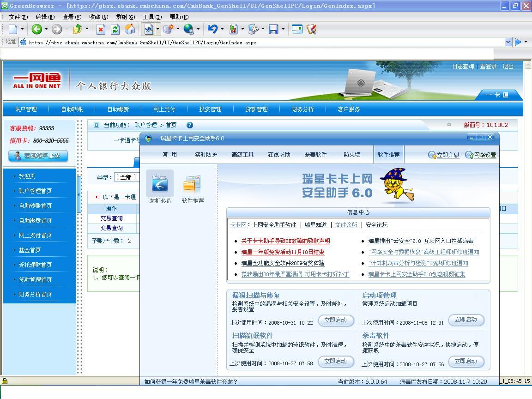This screenshot has height=399, width=532.
Task: Open the 工具(T) menu
Action: (x=152, y=17)
